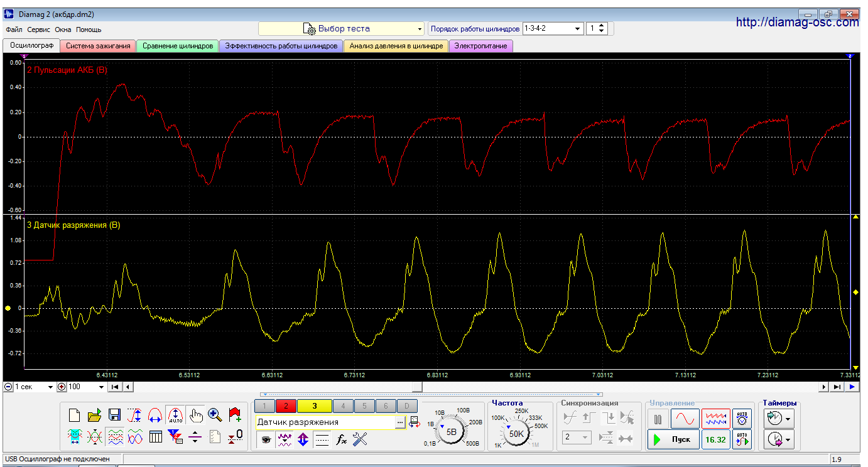Click the vertical scale fit icon
This screenshot has width=868, height=467.
coord(134,415)
